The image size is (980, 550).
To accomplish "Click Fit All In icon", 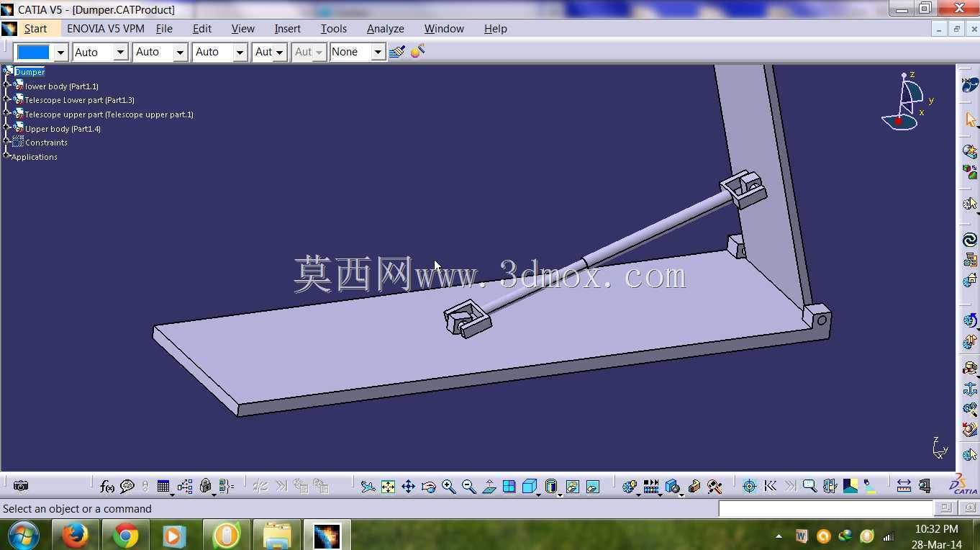I will click(388, 487).
